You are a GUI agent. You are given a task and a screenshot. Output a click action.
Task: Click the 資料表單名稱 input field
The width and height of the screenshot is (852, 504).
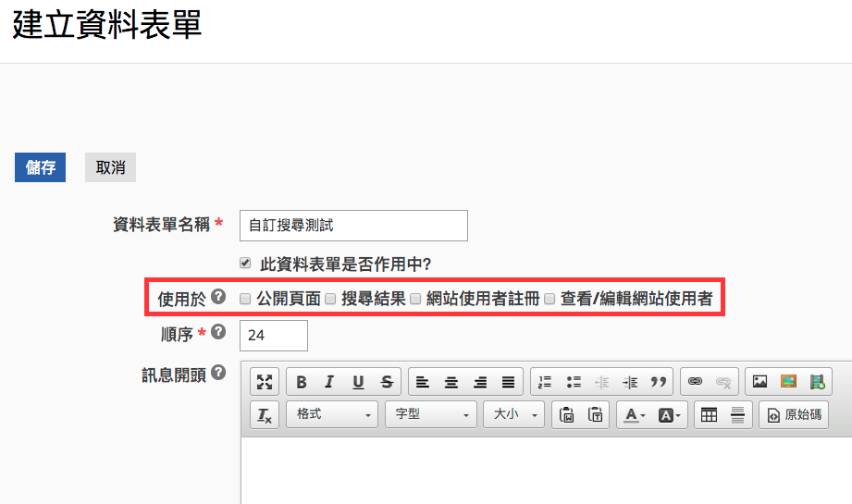pos(353,226)
